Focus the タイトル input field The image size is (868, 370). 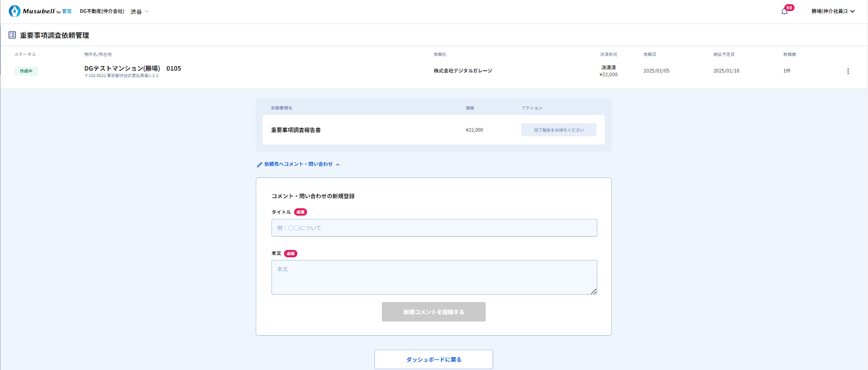coord(434,228)
